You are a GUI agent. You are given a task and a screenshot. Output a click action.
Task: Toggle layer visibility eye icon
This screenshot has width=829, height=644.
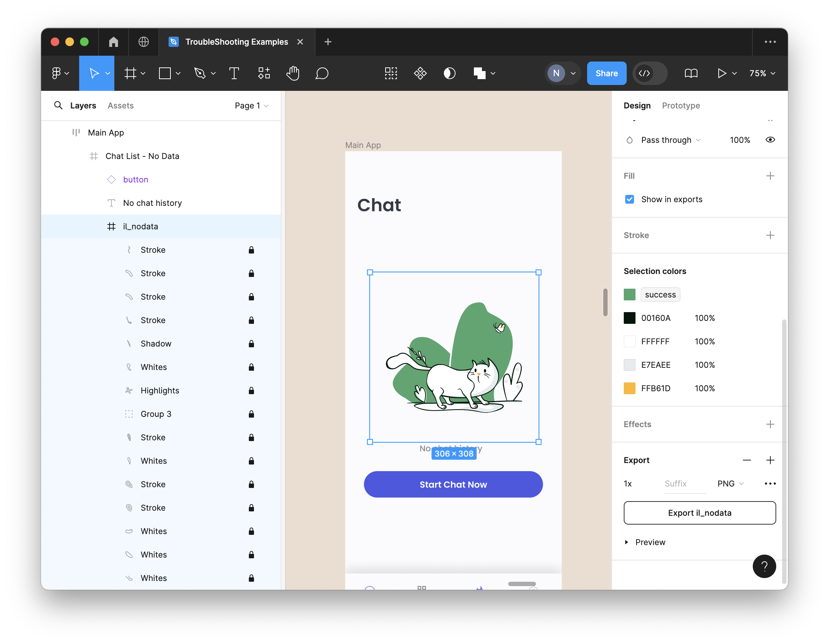tap(770, 140)
